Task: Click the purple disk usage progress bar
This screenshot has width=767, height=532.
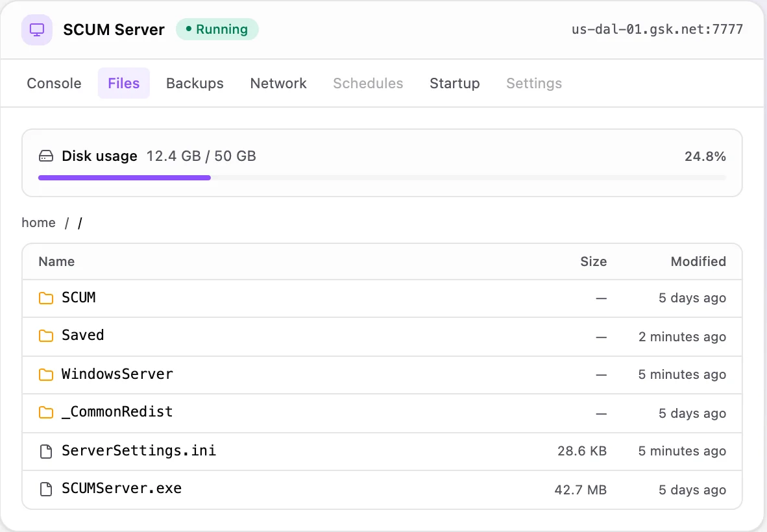Action: 124,178
